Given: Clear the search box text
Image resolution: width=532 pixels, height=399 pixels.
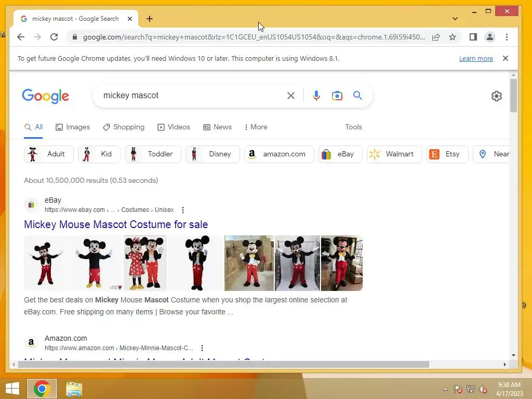Looking at the screenshot, I should 291,96.
